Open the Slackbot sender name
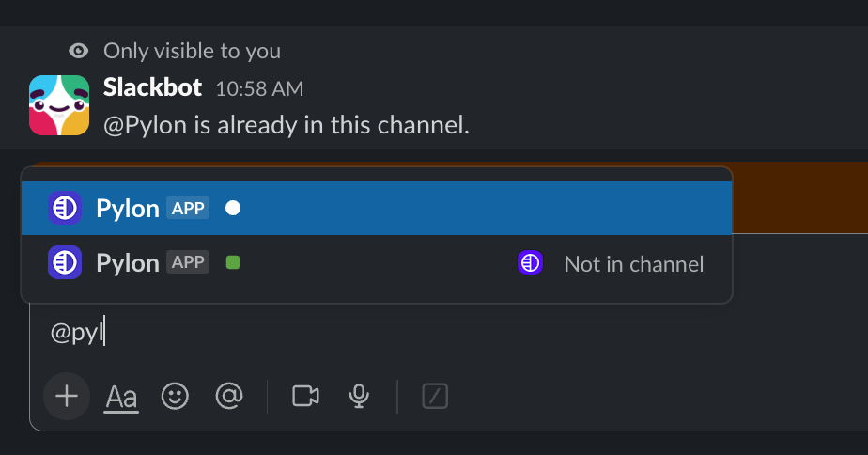The image size is (868, 455). click(152, 87)
